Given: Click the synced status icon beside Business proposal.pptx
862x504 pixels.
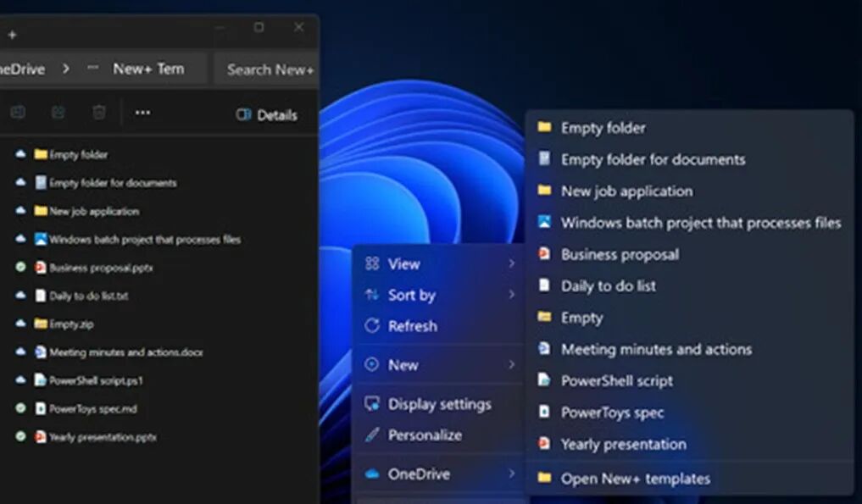Looking at the screenshot, I should click(x=20, y=267).
